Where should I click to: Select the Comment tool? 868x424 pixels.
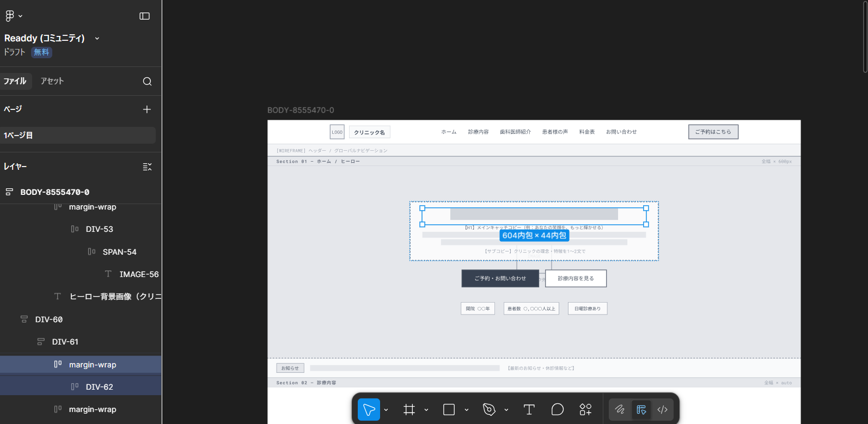point(557,409)
